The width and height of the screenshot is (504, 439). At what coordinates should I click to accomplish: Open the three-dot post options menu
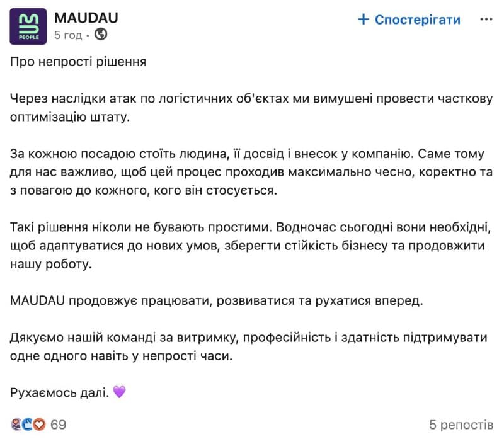pyautogui.click(x=486, y=20)
